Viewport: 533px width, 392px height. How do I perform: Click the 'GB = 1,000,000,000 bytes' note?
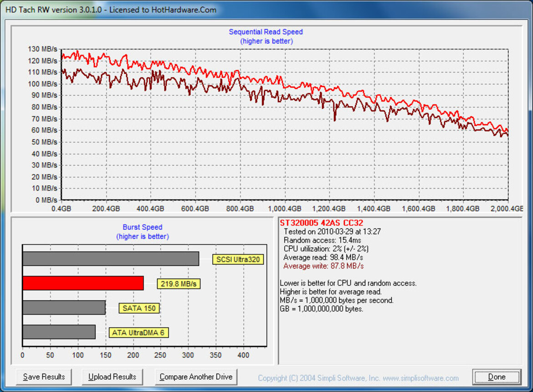tap(322, 309)
